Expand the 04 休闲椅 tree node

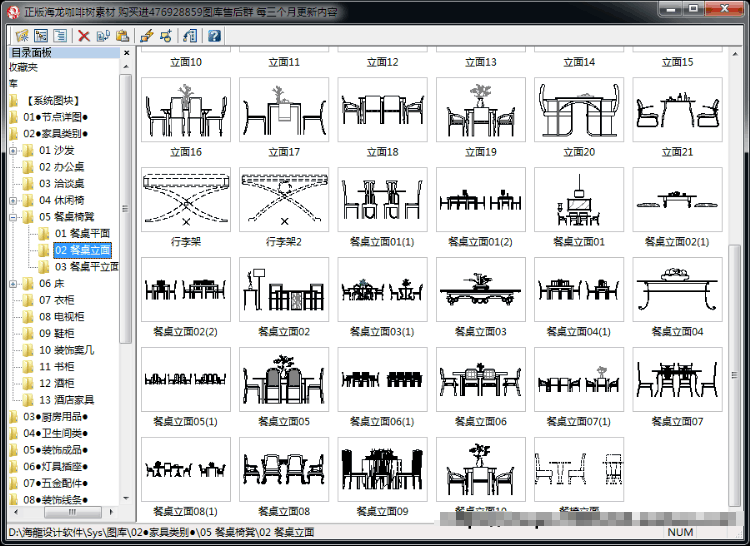(13, 200)
